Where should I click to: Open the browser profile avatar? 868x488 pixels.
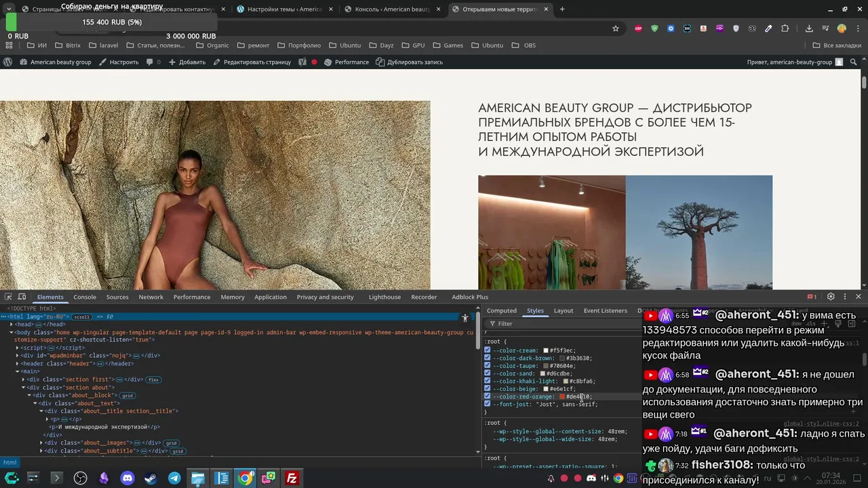pyautogui.click(x=842, y=28)
